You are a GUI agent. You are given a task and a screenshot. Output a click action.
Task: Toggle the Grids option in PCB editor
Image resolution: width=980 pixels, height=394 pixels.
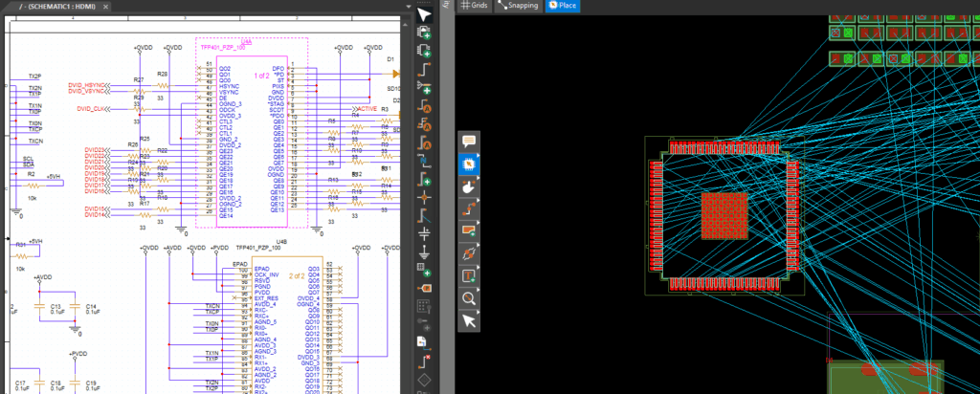[x=474, y=5]
